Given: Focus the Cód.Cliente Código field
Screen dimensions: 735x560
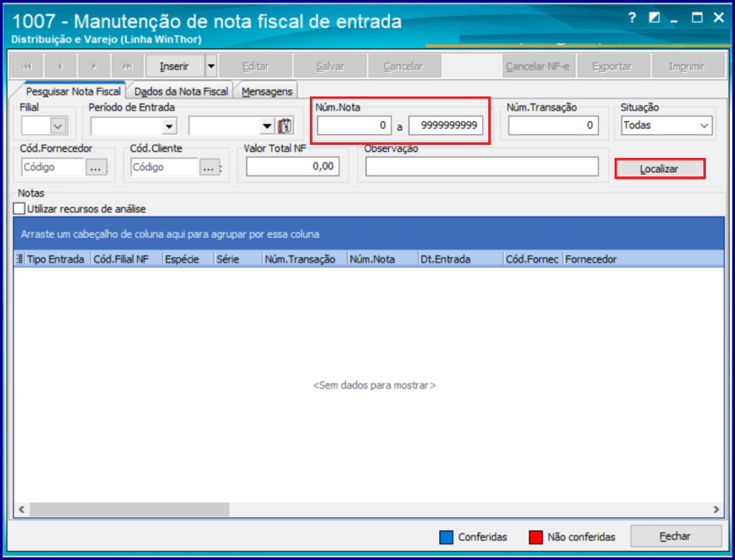Looking at the screenshot, I should click(x=164, y=168).
